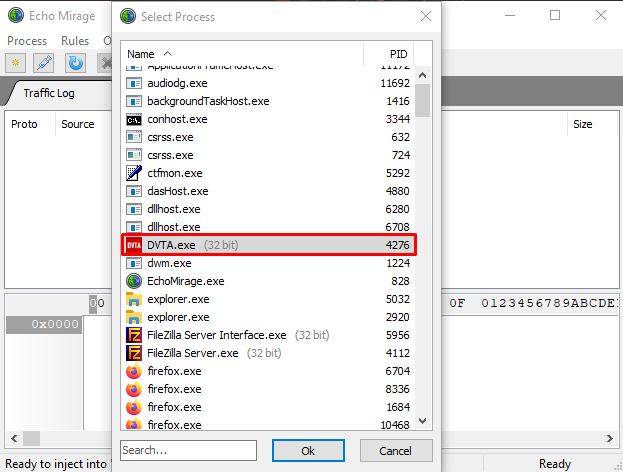
Task: Click conhost.exe process name
Action: (x=177, y=119)
